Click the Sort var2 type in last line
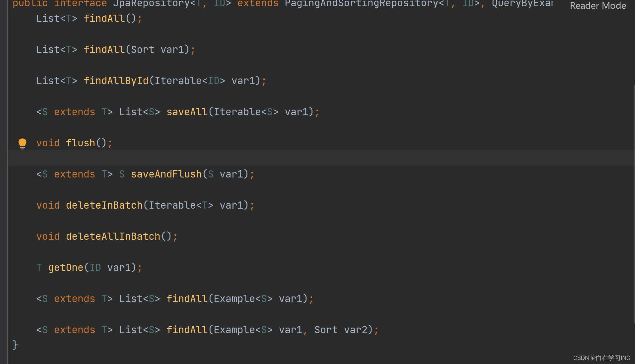Screen dimensions: 635x364 click(x=326, y=330)
